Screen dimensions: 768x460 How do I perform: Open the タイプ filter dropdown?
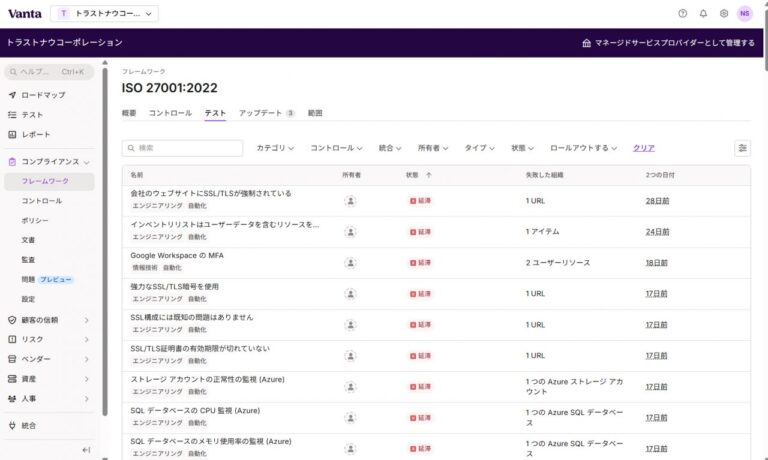click(479, 148)
